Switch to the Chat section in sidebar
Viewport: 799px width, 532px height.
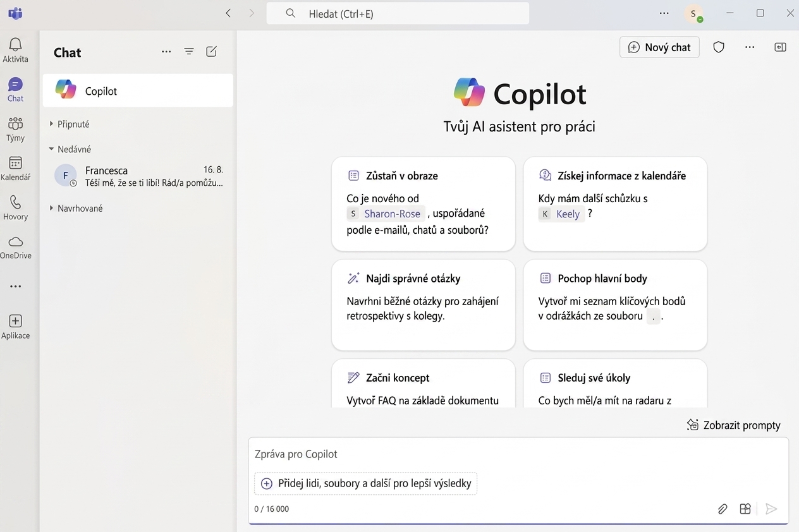click(x=15, y=90)
